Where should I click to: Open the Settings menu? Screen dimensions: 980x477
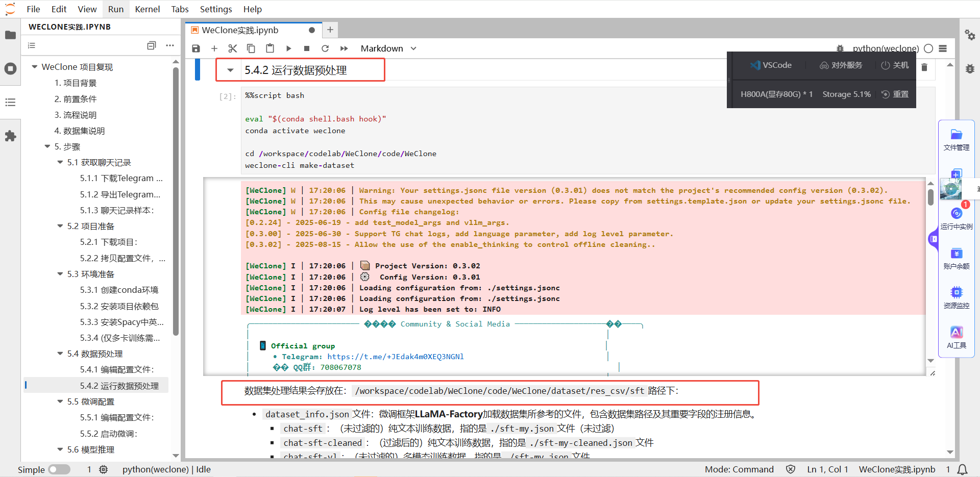pyautogui.click(x=215, y=9)
